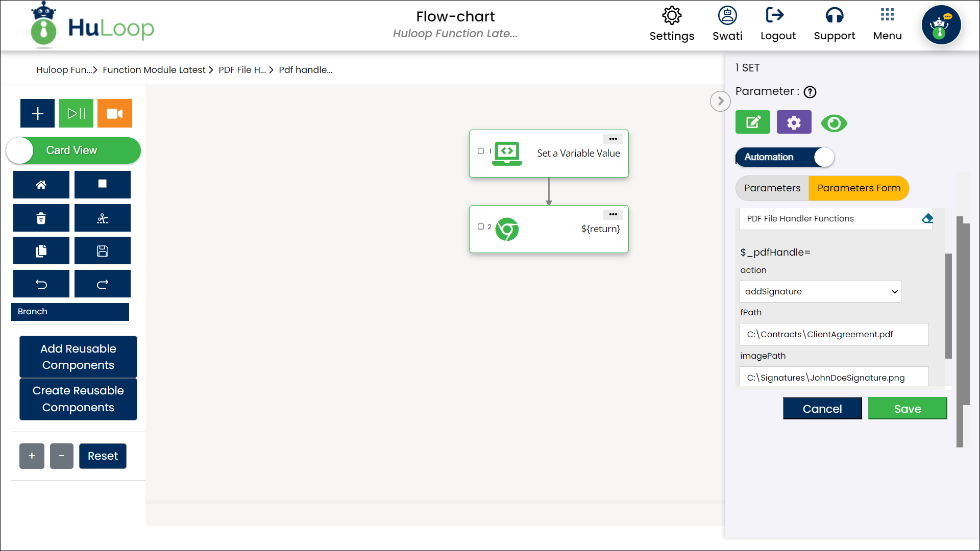Click the Branch button
The height and width of the screenshot is (551, 980).
(70, 312)
